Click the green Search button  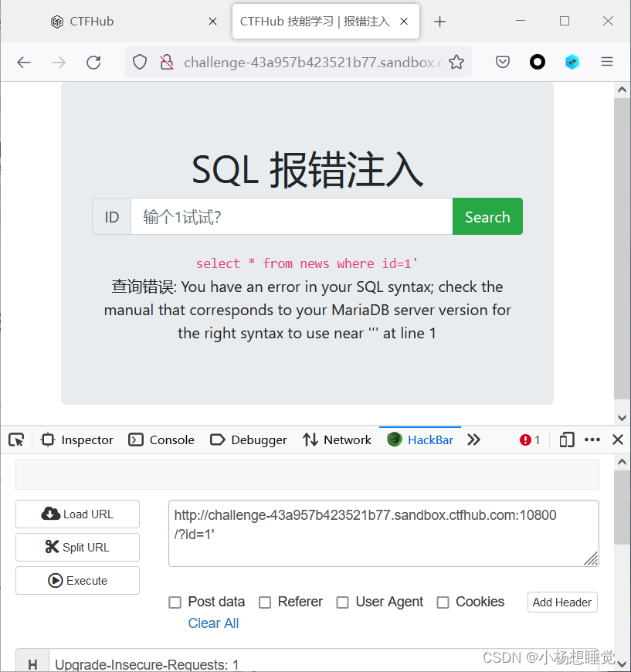click(487, 216)
